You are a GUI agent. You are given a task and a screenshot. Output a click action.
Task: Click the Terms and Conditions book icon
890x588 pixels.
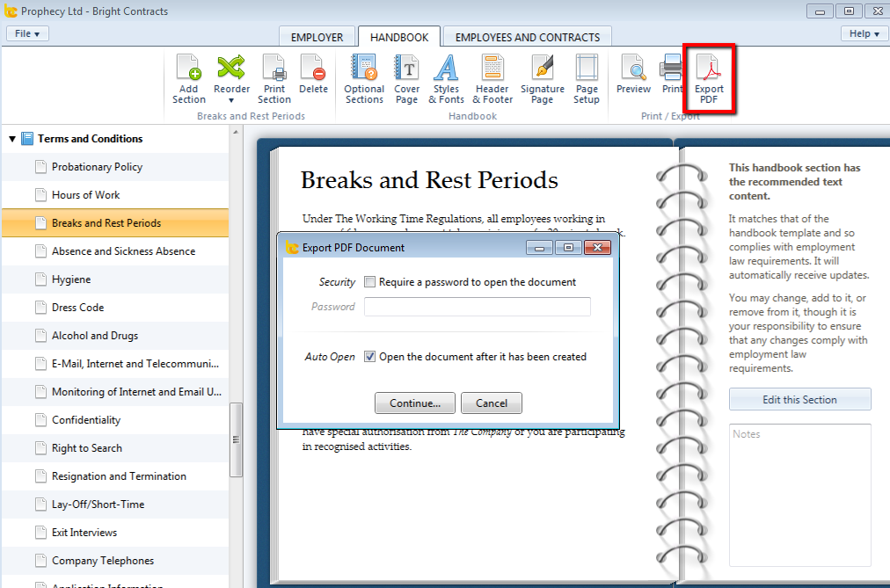27,138
